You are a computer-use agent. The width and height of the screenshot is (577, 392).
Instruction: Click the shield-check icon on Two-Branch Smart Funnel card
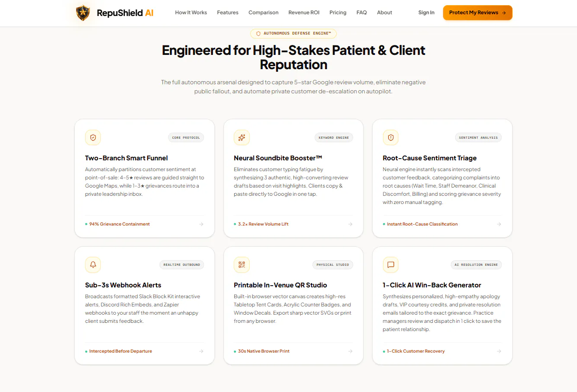93,137
